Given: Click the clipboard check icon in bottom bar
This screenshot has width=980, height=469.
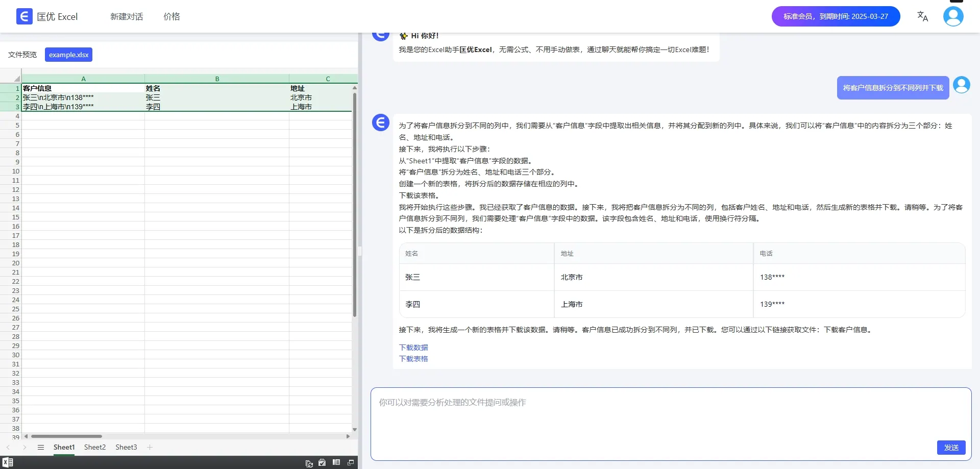Looking at the screenshot, I should coord(322,462).
